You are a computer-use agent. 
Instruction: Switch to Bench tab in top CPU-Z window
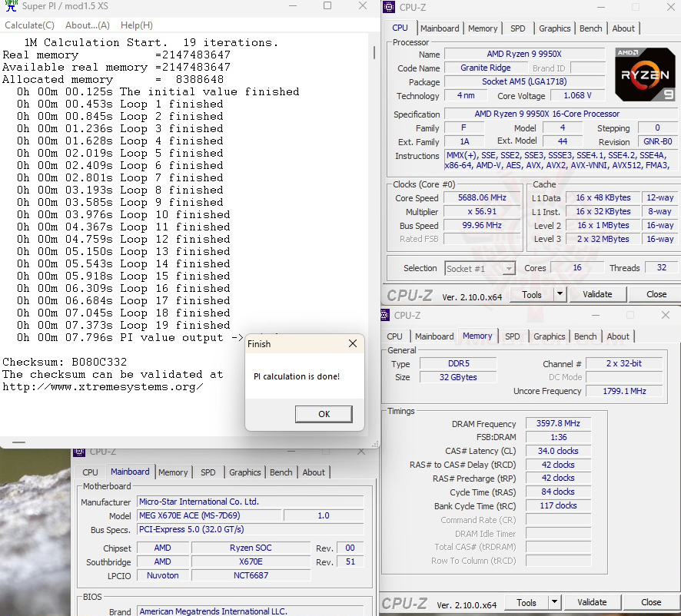(590, 28)
